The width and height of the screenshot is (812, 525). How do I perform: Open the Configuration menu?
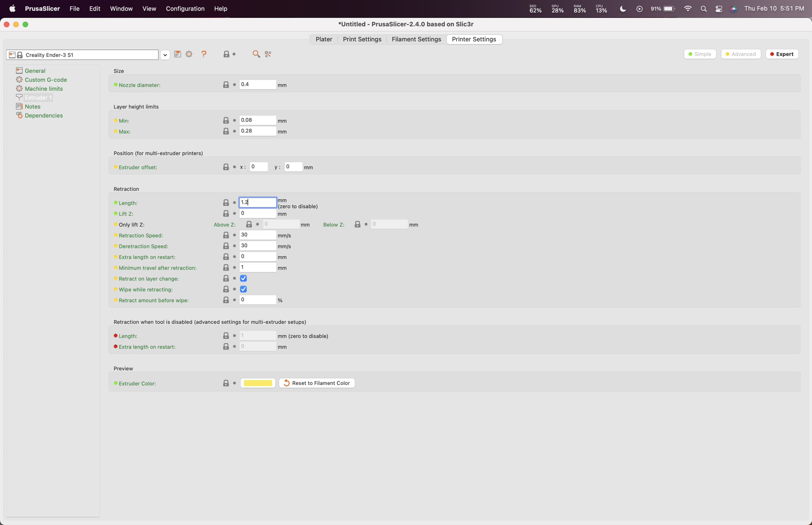[185, 9]
